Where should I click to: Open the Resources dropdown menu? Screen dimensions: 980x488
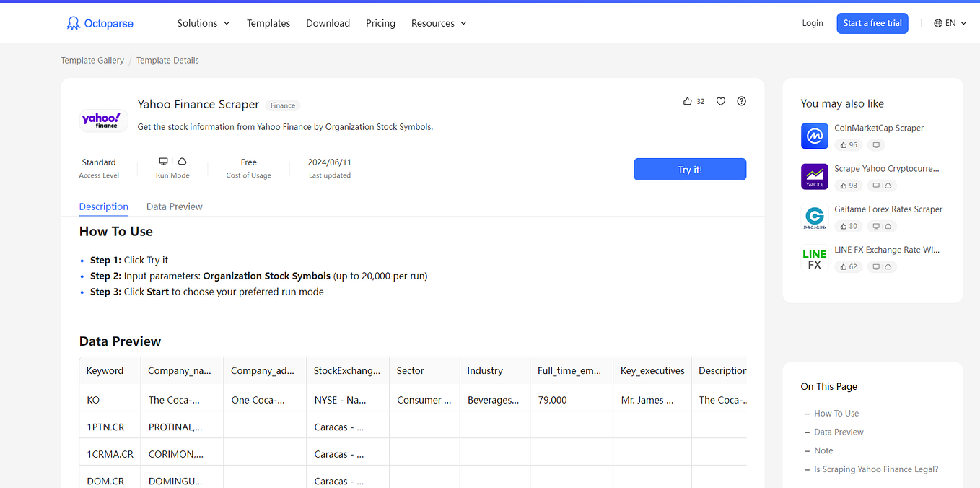coord(438,23)
